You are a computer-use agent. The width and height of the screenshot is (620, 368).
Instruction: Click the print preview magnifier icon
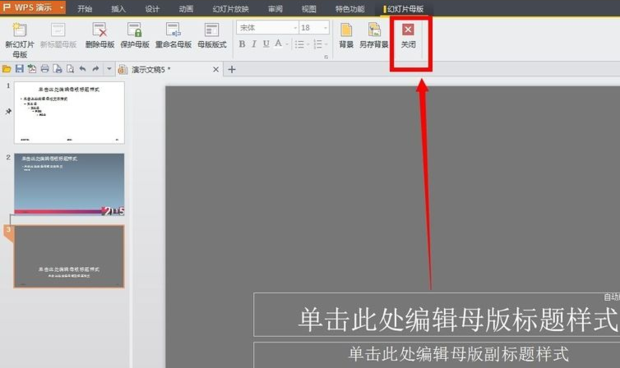tap(70, 69)
